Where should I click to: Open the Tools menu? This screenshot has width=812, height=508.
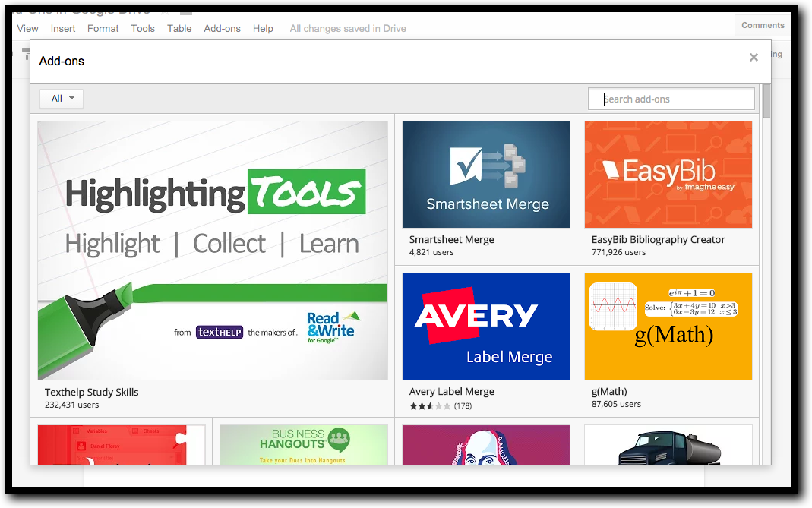point(142,29)
